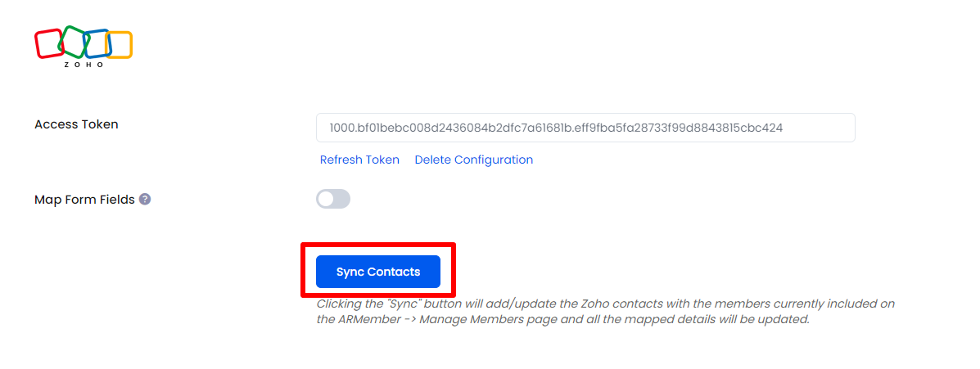Click the Sync Contacts button
Viewport: 980px width, 369px height.
click(x=378, y=272)
